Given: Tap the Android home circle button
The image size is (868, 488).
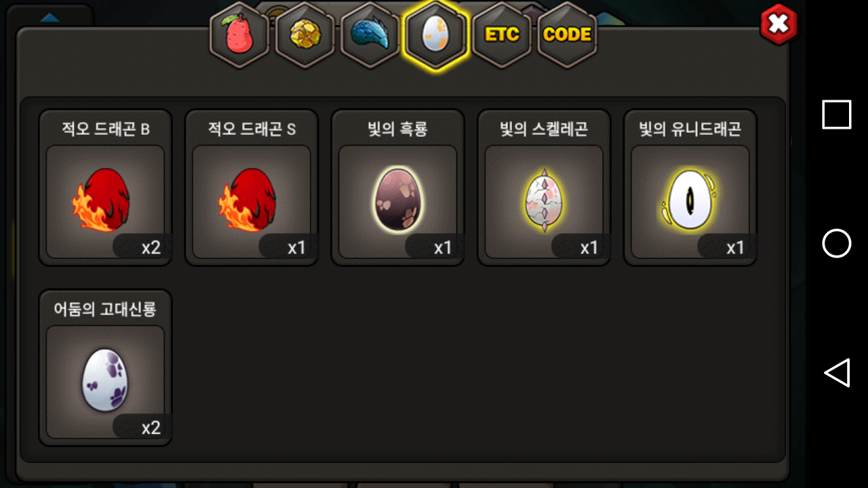Looking at the screenshot, I should (836, 243).
